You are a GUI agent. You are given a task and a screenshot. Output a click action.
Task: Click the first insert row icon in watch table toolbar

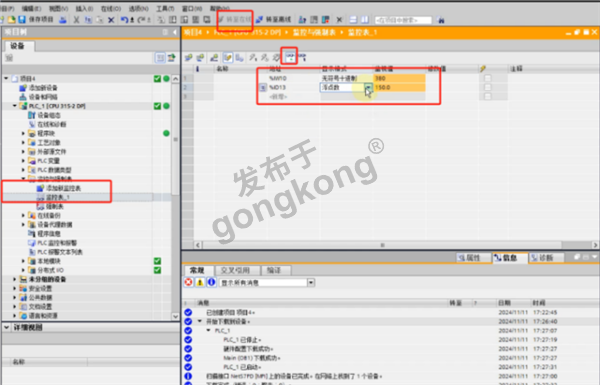(188, 58)
